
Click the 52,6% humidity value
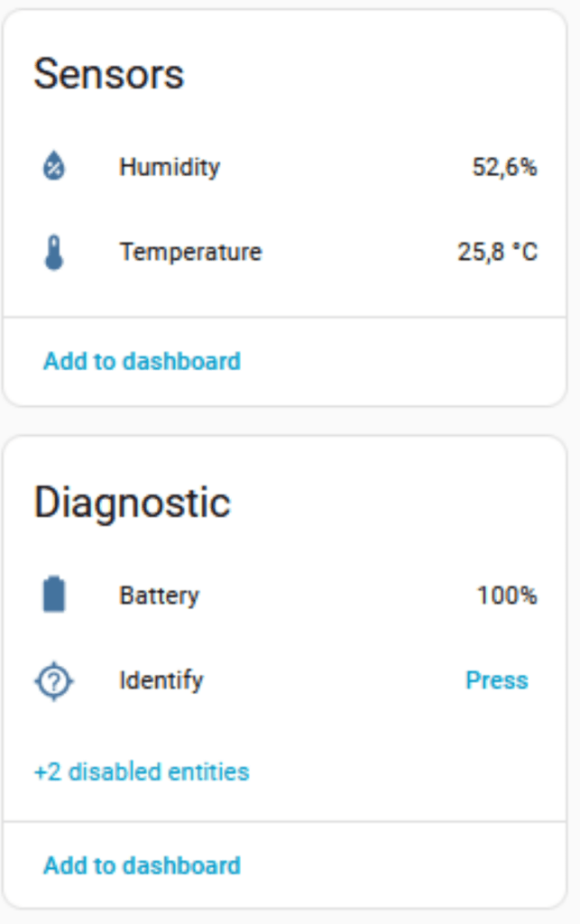pos(504,167)
